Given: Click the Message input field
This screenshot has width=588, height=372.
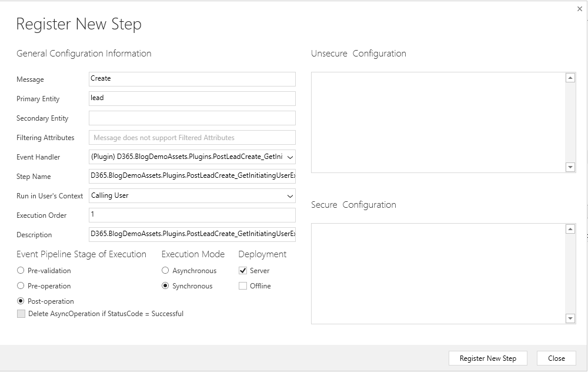Looking at the screenshot, I should tap(192, 79).
